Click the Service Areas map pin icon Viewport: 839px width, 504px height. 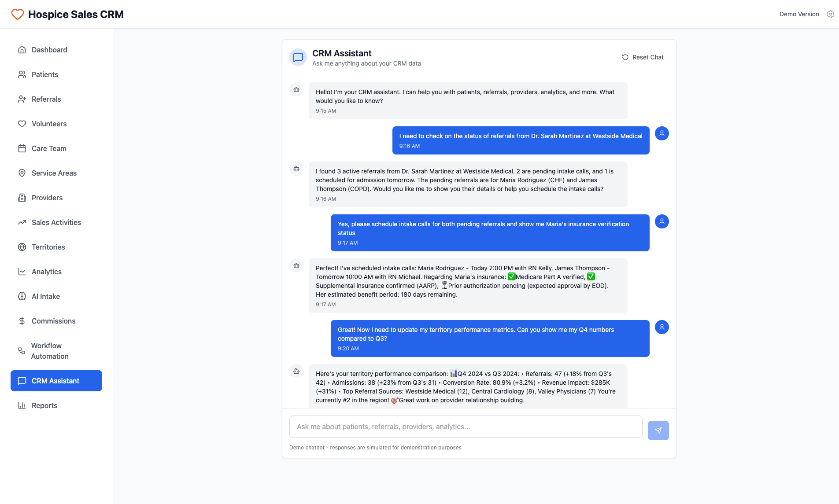coord(22,173)
